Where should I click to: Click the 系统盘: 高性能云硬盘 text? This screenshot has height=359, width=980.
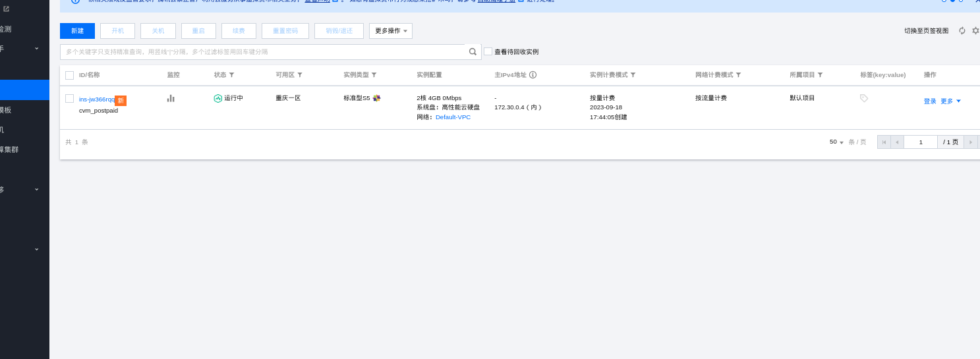(448, 107)
